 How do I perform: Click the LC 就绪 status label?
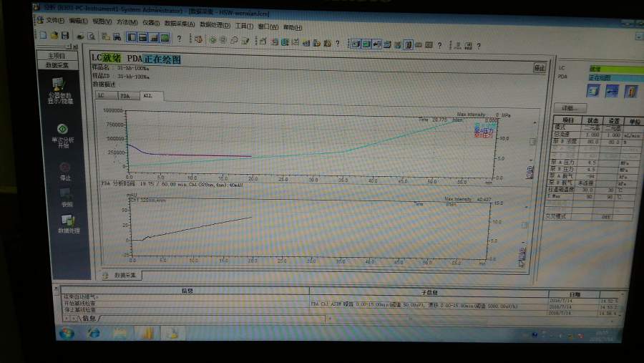(x=107, y=57)
